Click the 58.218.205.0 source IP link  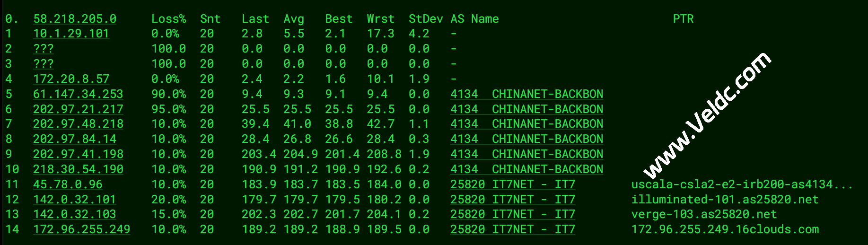pos(74,19)
